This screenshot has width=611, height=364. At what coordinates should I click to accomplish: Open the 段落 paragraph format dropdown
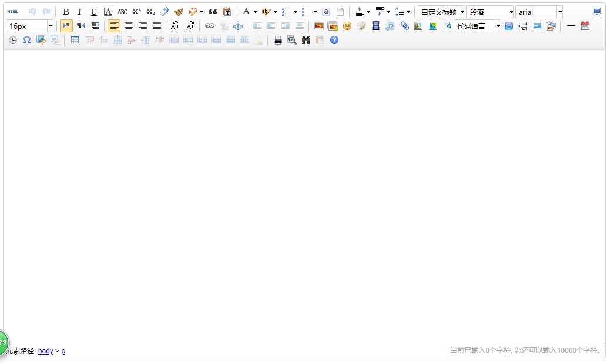490,12
